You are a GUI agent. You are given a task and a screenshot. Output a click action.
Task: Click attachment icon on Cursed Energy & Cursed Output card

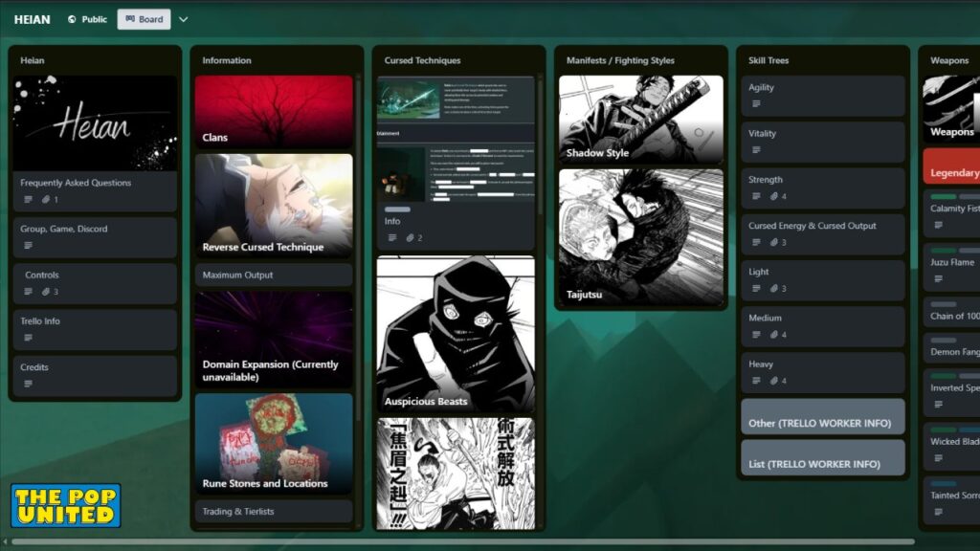(x=773, y=242)
